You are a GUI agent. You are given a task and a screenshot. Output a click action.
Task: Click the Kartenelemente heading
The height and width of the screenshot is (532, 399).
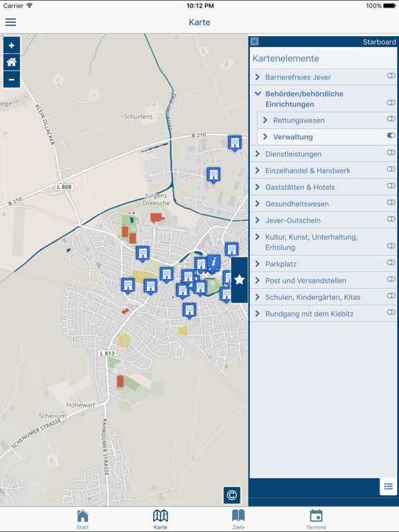[x=285, y=58]
